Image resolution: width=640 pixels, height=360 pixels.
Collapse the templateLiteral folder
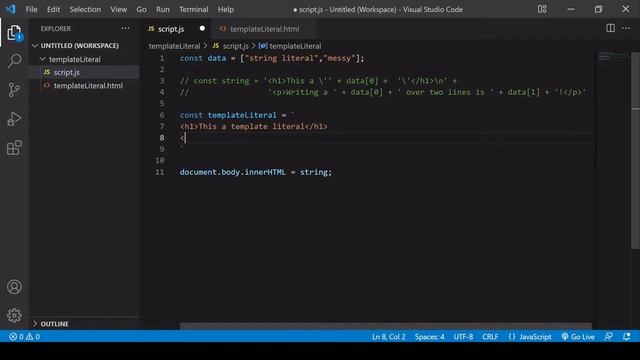[x=75, y=60]
